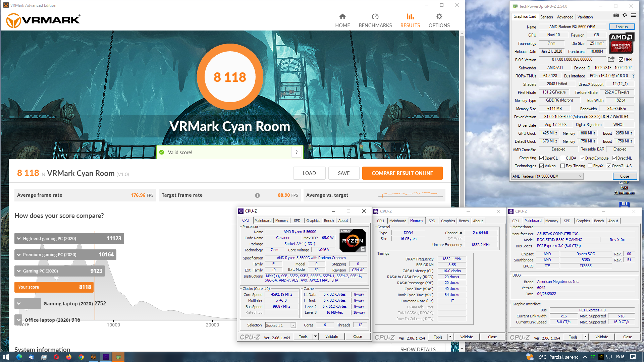Expand Gaming PC (2020) comparison row

(x=60, y=271)
